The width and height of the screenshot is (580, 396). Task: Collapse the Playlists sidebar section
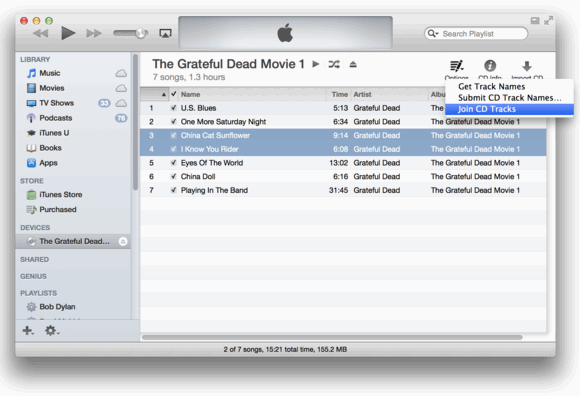click(38, 293)
